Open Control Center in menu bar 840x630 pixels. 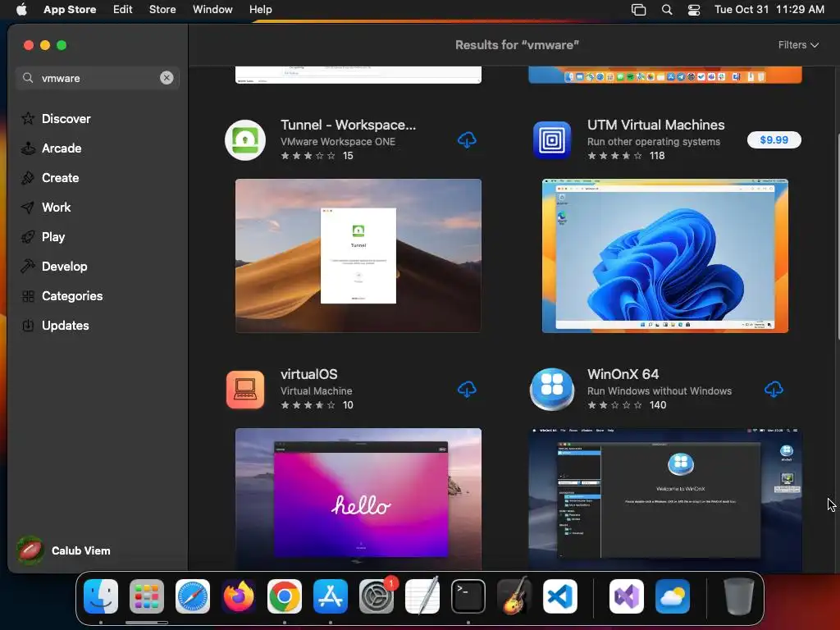click(x=694, y=9)
